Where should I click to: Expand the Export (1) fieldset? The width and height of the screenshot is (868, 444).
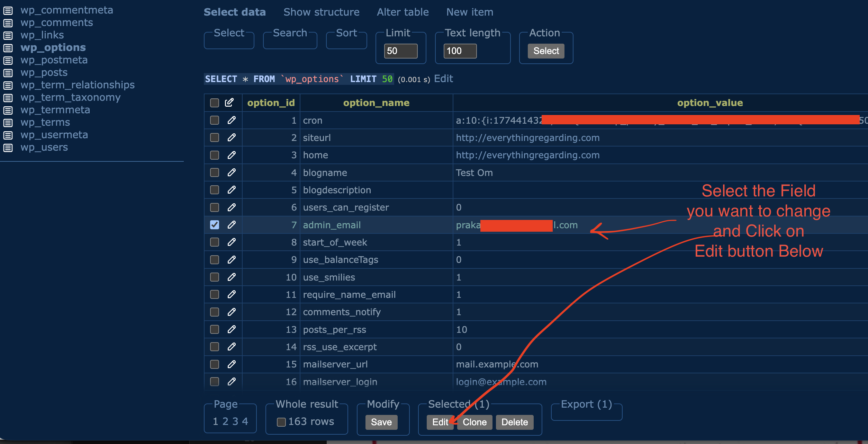(586, 404)
